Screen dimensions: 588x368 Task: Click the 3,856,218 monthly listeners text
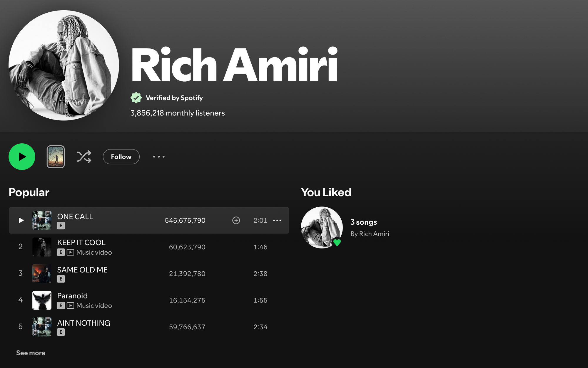178,113
